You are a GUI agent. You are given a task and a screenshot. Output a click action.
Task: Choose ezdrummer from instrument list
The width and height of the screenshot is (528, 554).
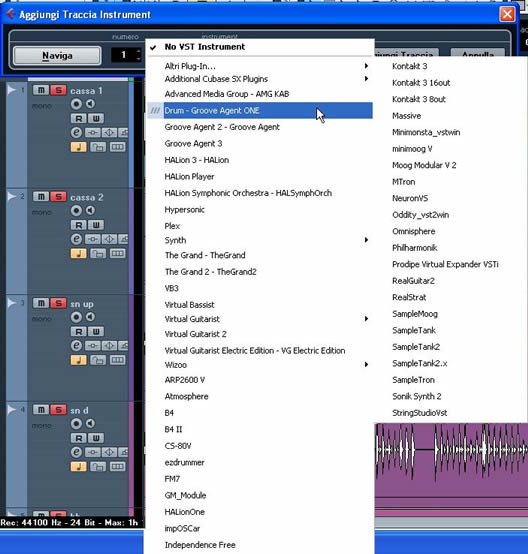(260, 462)
